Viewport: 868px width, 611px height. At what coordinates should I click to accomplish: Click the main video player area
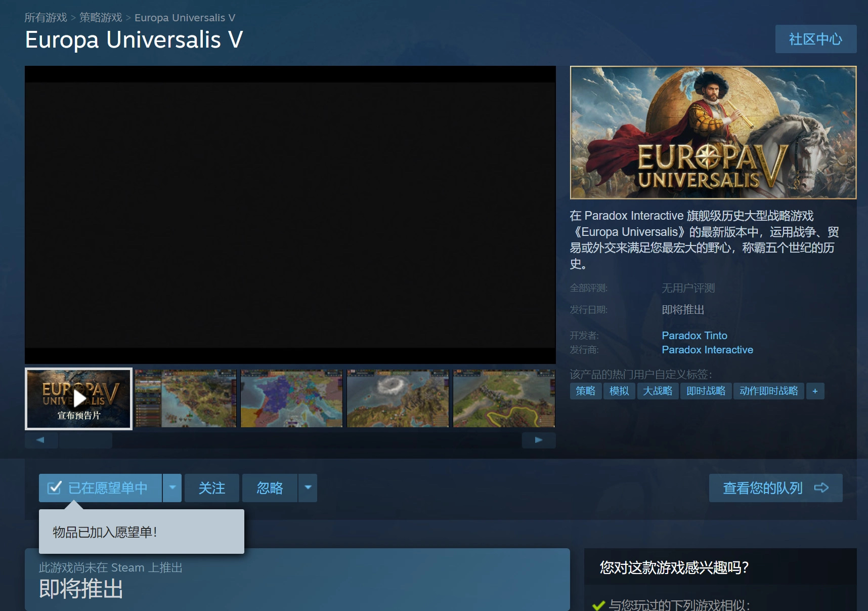coord(290,215)
